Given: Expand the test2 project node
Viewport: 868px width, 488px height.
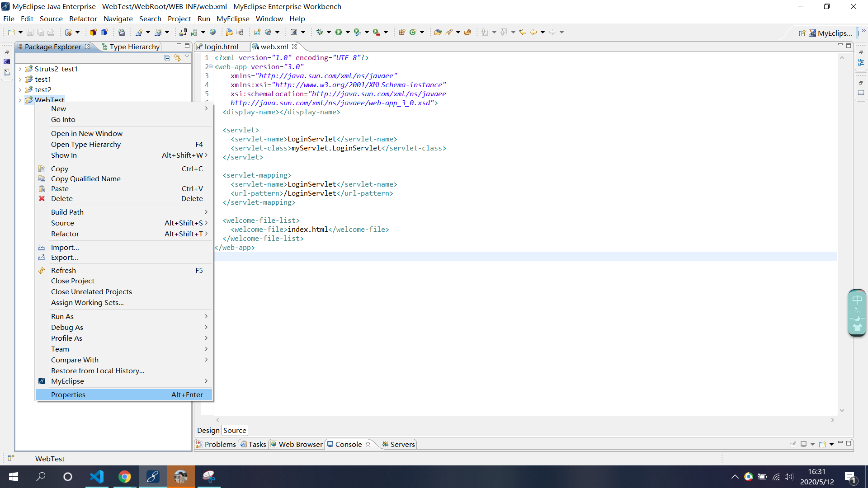Looking at the screenshot, I should pos(20,90).
